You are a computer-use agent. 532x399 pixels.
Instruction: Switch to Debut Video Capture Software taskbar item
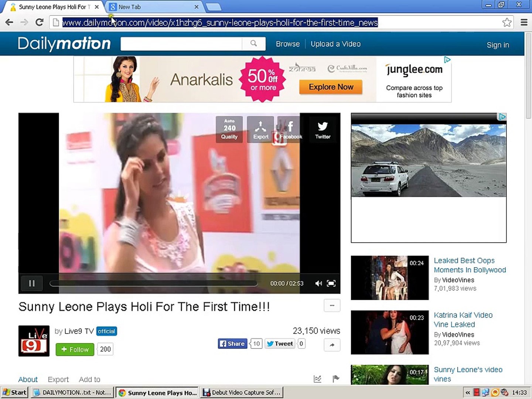[242, 392]
